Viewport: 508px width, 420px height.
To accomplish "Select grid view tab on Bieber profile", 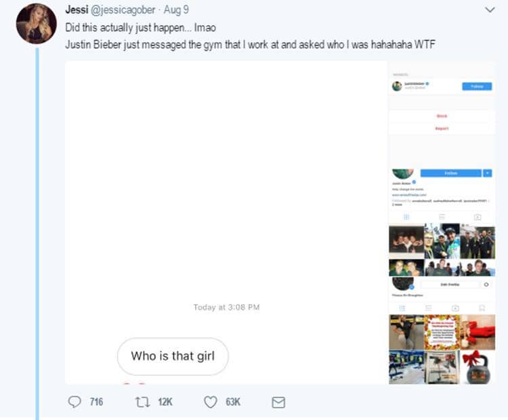I will point(406,217).
